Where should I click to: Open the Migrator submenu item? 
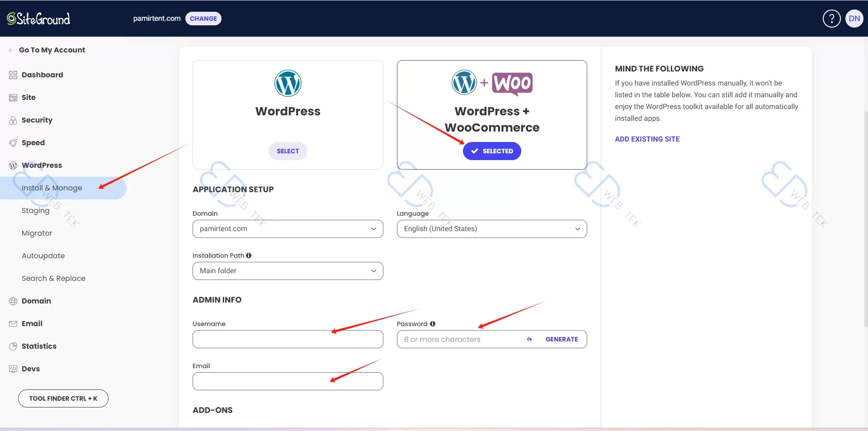(x=37, y=233)
